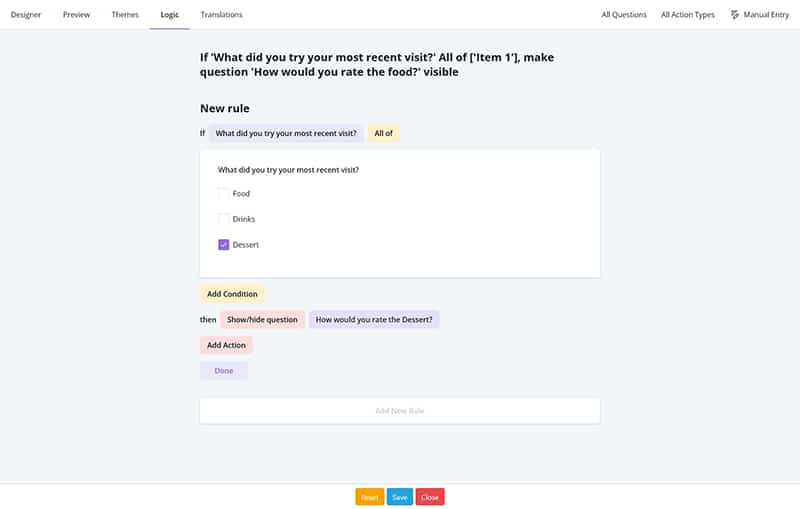Open the All Questions filter
This screenshot has height=509, width=800.
click(x=624, y=15)
